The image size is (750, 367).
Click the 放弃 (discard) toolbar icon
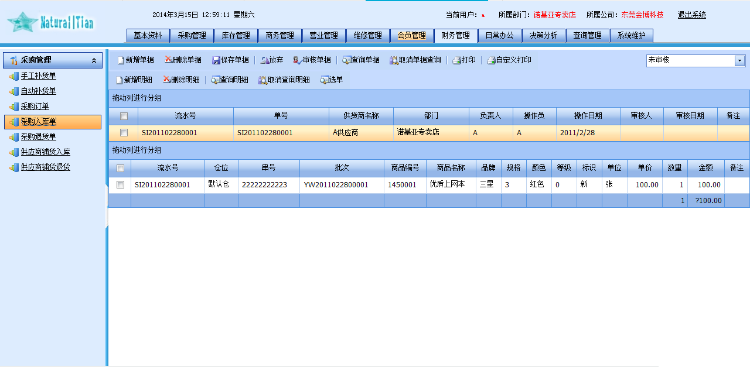coord(265,60)
